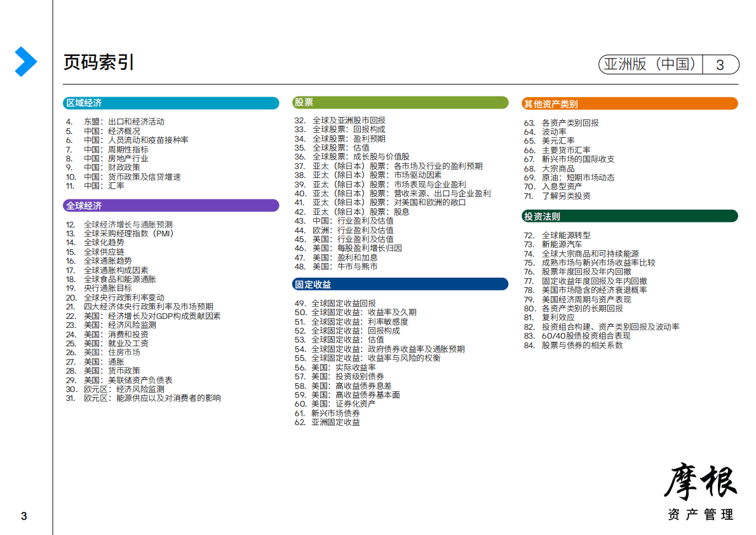
Task: Open 原油：短期市场动态 link
Action: pyautogui.click(x=577, y=177)
